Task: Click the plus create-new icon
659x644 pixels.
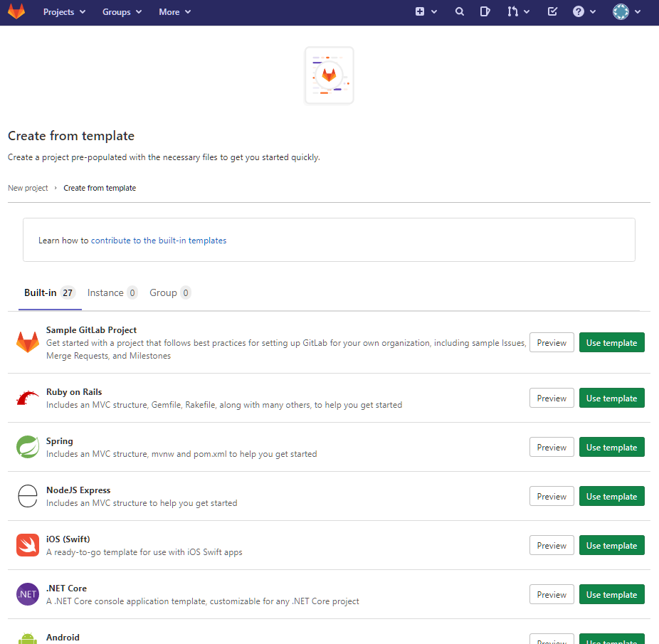Action: click(420, 12)
